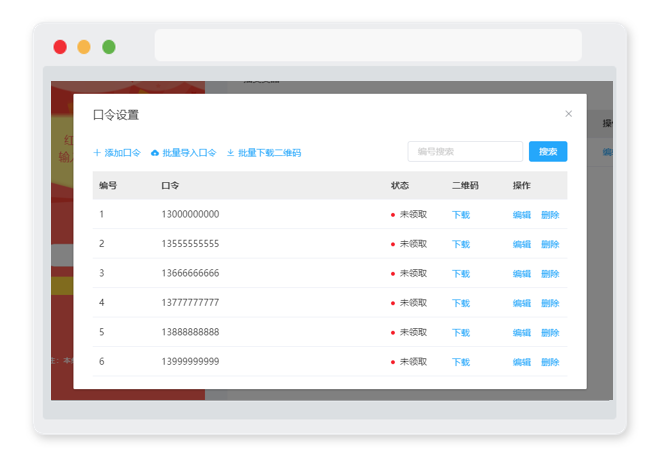Screen dimensions: 660x460
Task: Click the green window control dot
Action: click(x=109, y=47)
